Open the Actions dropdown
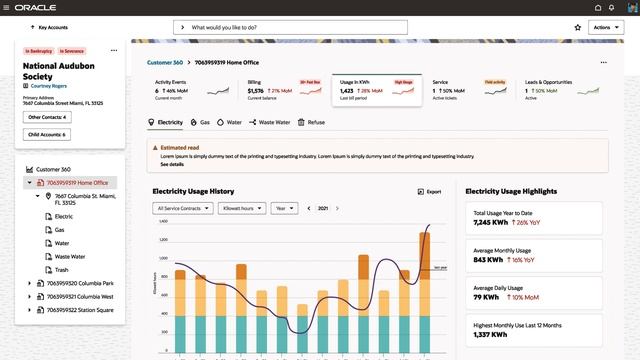 click(606, 27)
